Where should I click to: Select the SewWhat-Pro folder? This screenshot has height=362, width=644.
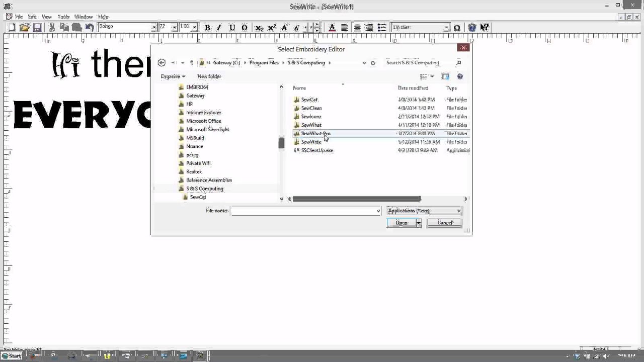[315, 134]
